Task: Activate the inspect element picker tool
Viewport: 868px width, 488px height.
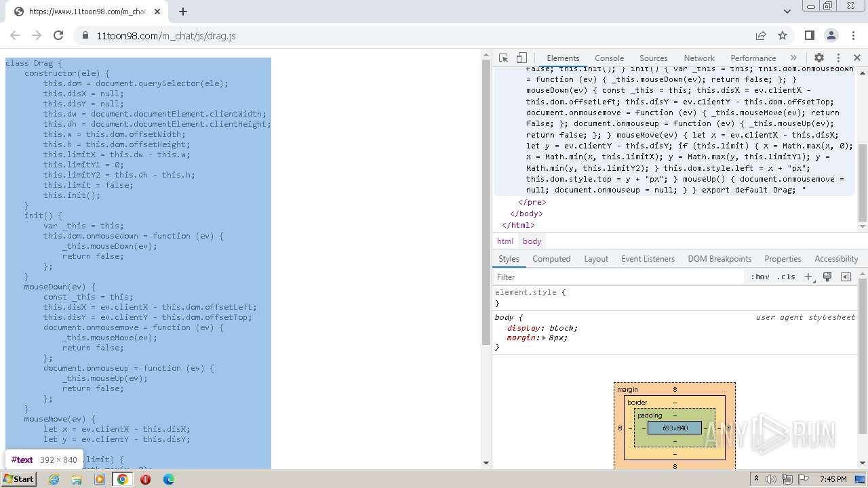Action: [x=503, y=58]
